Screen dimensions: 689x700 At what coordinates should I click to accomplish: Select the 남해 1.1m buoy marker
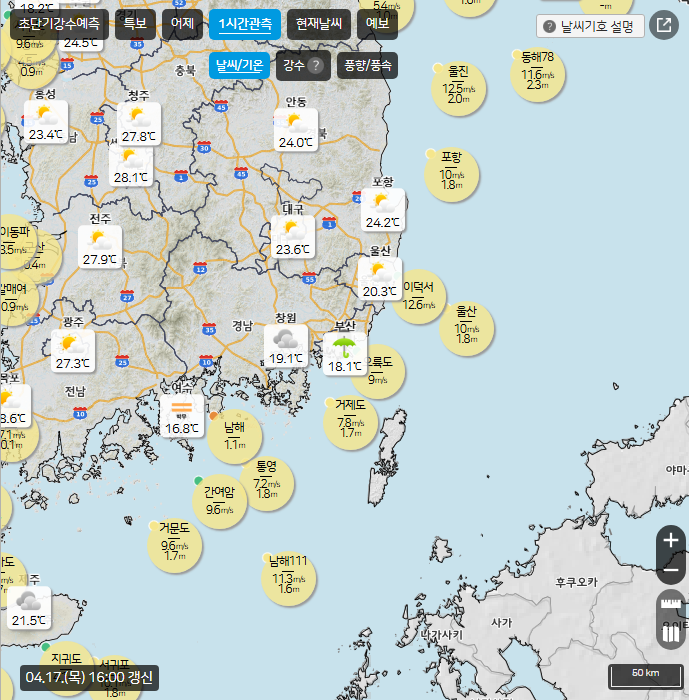(x=234, y=437)
